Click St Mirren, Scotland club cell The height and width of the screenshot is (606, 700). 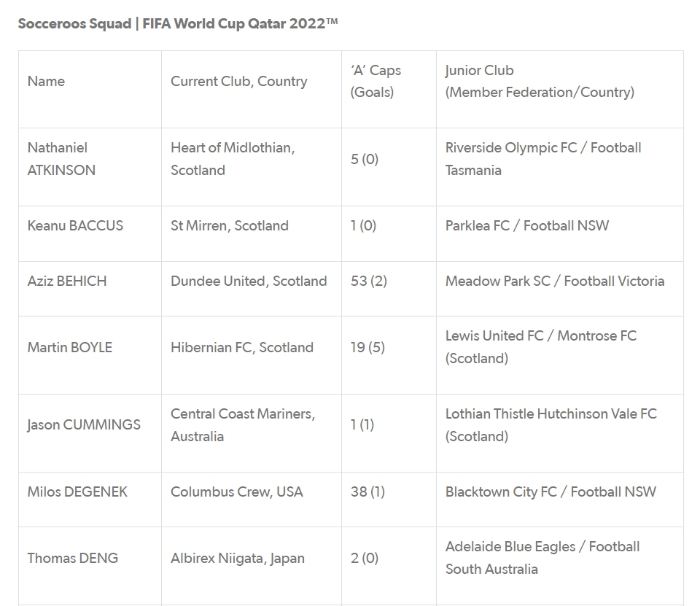click(x=229, y=226)
